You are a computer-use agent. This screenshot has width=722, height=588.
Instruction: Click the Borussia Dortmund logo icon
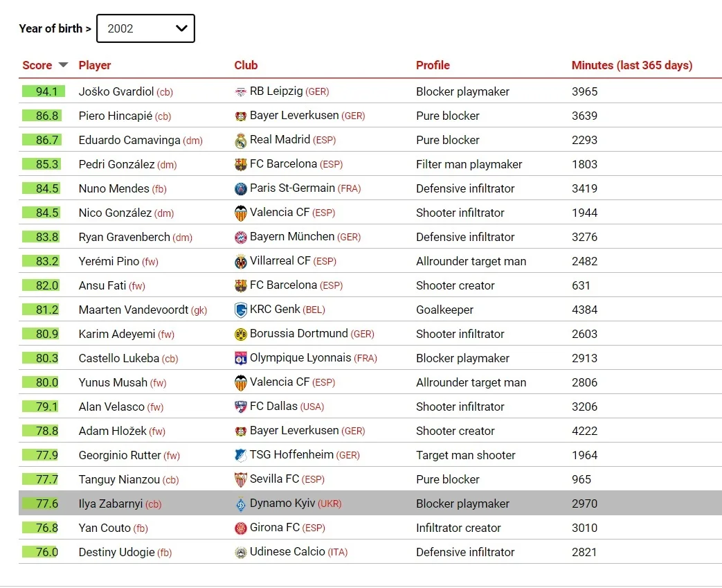coord(241,335)
